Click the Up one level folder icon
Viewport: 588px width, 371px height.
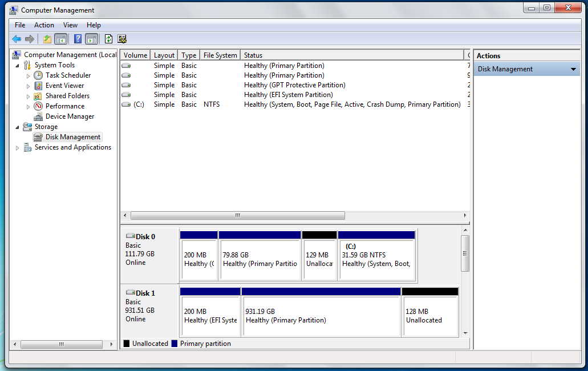tap(47, 39)
